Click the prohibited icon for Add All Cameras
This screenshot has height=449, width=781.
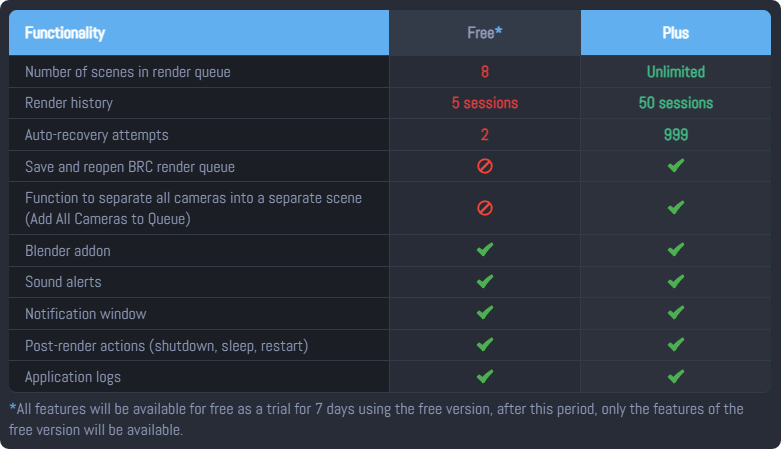pos(485,208)
